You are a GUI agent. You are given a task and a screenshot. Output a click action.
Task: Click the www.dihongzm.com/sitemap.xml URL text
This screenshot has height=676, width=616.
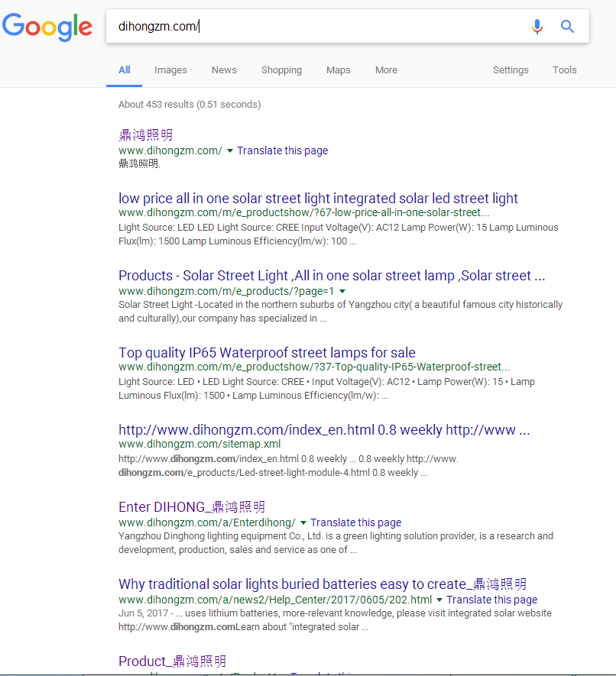point(199,444)
